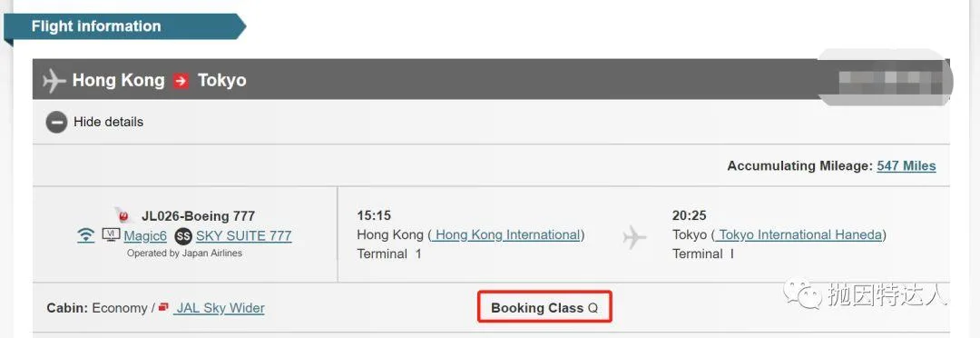Image resolution: width=980 pixels, height=338 pixels.
Task: Click the WeChat watermark logo icon
Action: point(803,294)
